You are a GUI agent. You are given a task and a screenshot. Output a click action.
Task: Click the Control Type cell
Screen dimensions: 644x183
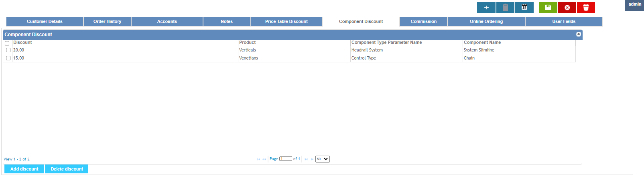406,58
